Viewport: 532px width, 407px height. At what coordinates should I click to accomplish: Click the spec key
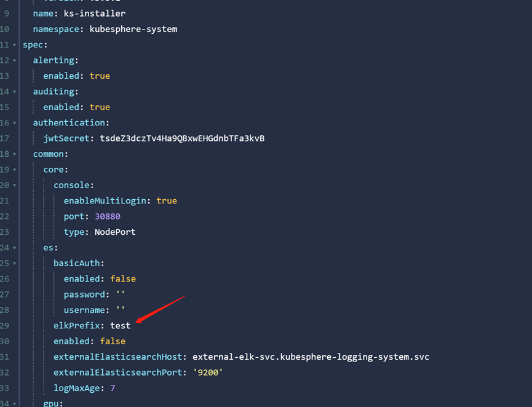33,45
